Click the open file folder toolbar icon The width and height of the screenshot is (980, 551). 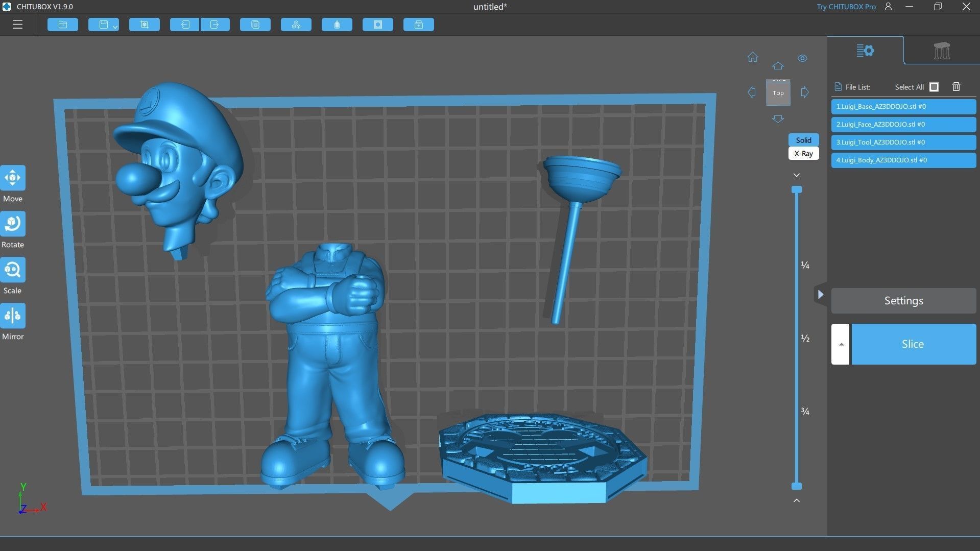(x=63, y=25)
